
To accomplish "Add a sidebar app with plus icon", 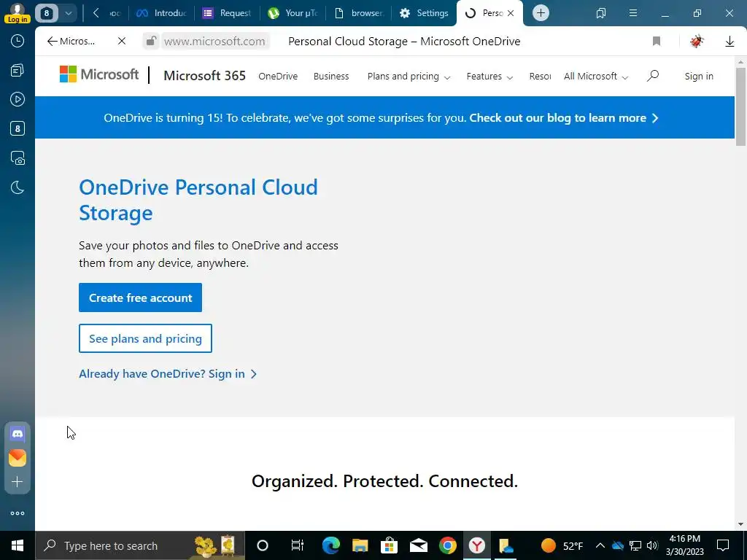I will point(18,482).
